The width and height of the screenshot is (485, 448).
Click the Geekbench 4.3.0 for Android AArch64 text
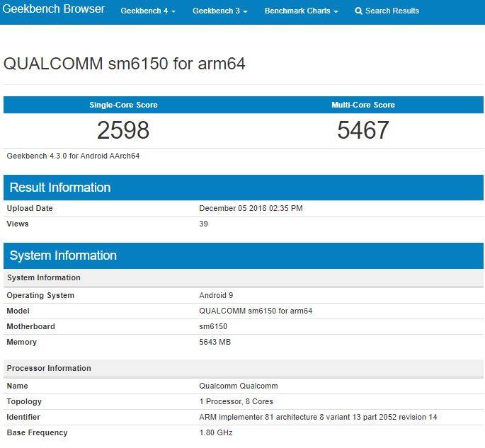73,156
